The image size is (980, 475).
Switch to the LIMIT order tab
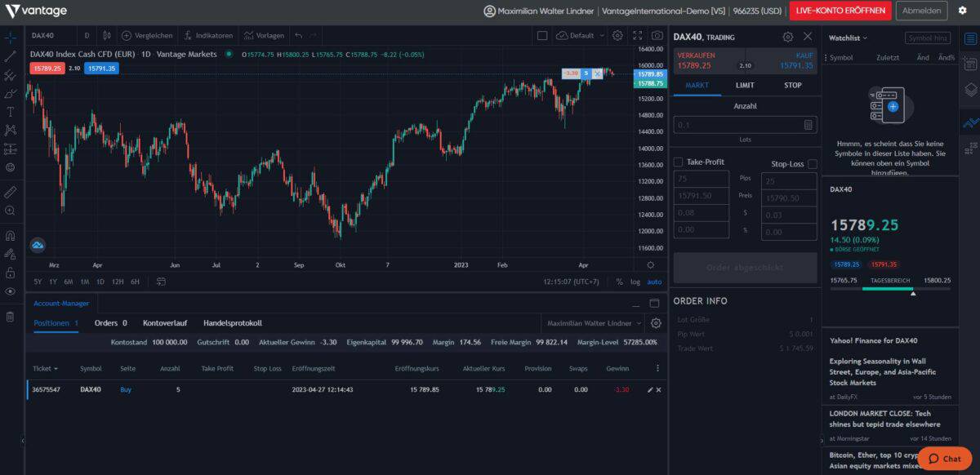click(x=744, y=85)
